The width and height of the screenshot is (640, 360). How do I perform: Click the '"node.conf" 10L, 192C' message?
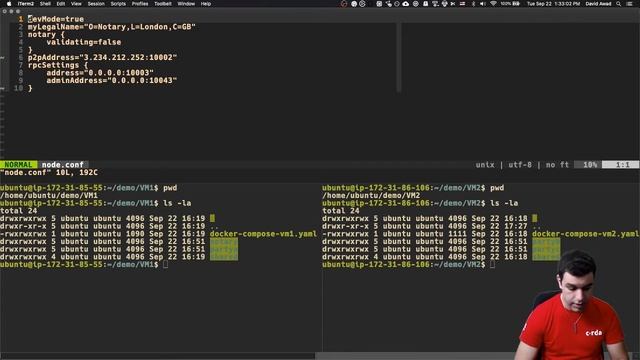[x=49, y=173]
